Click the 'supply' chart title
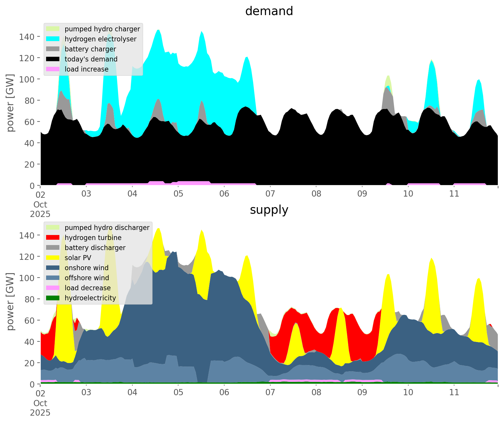 [269, 210]
